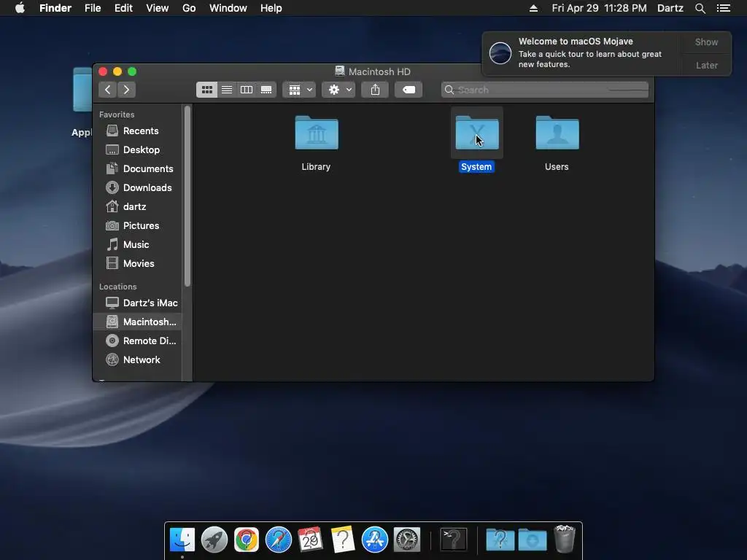
Task: Open System Preferences from the Dock
Action: click(407, 540)
